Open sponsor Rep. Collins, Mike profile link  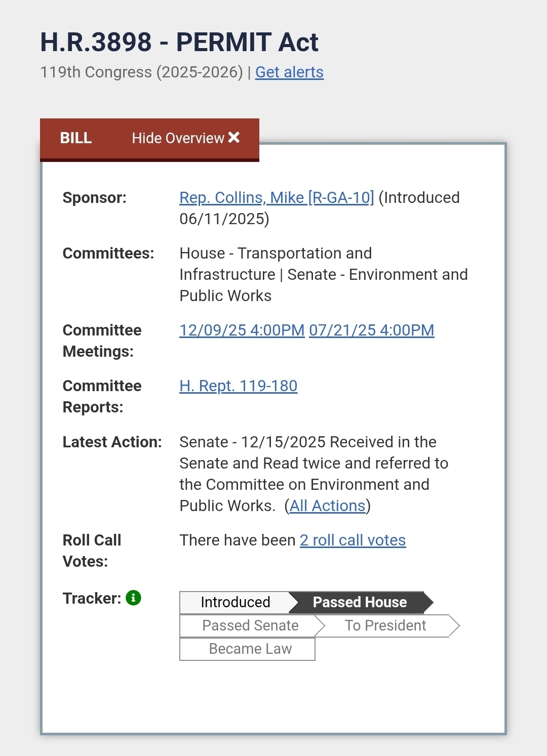click(x=277, y=197)
